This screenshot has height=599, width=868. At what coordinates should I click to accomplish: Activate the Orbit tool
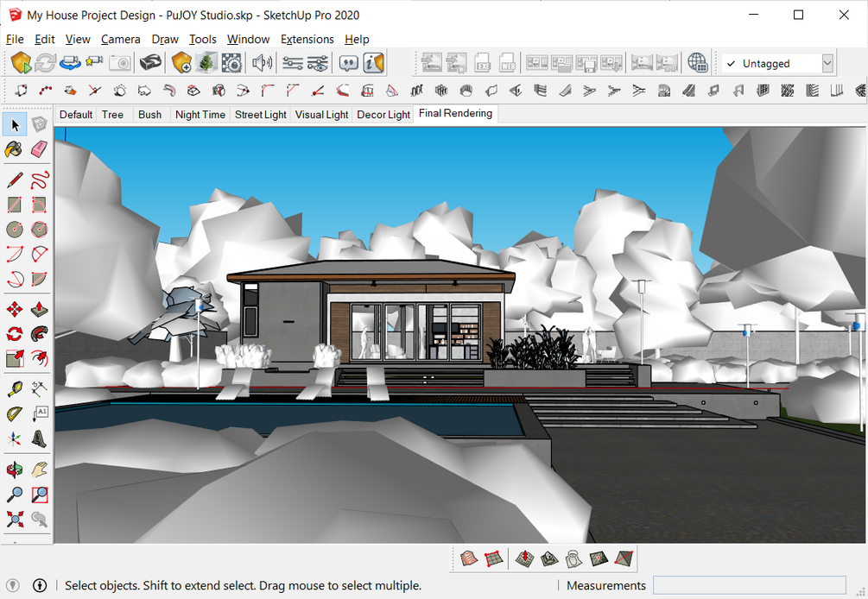click(15, 470)
